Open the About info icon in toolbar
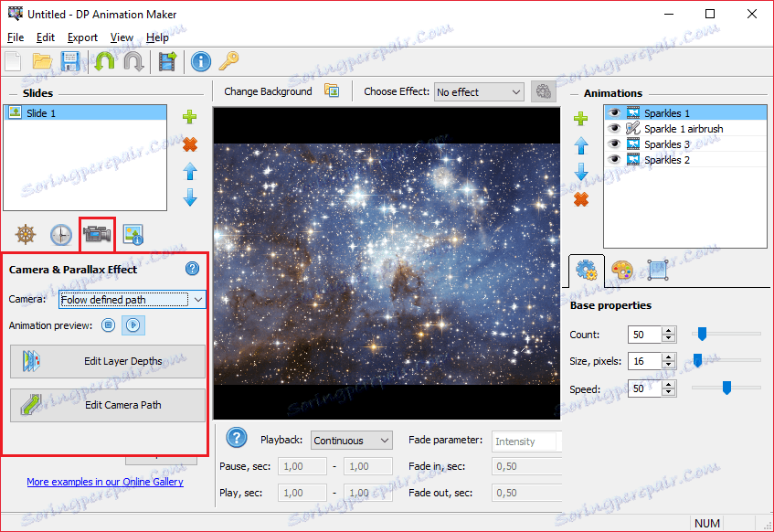The image size is (774, 532). pos(200,62)
